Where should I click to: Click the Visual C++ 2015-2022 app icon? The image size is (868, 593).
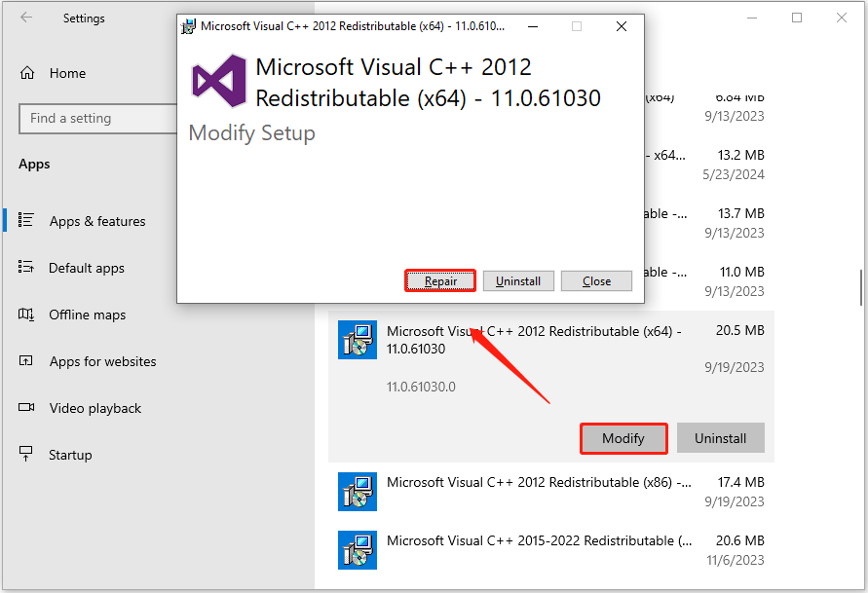pyautogui.click(x=358, y=550)
